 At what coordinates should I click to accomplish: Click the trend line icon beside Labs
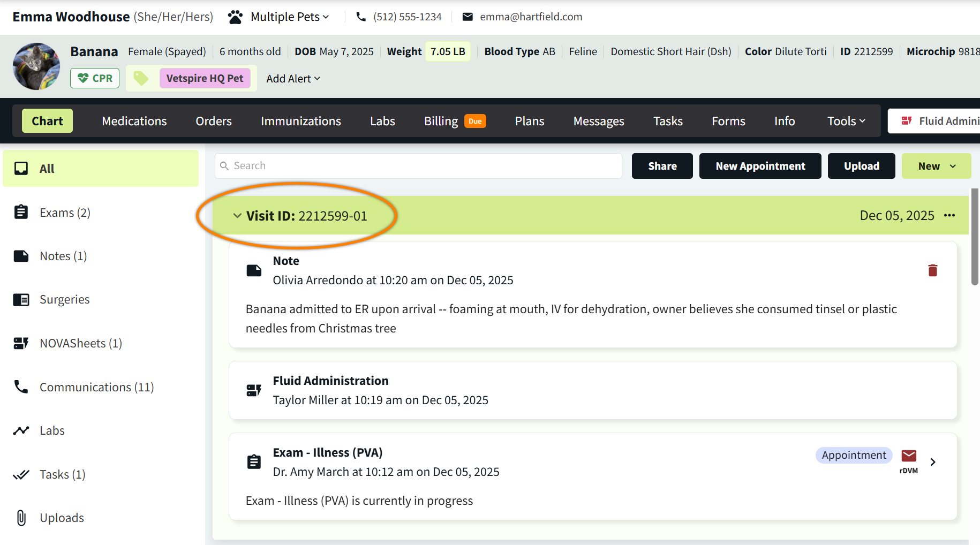coord(21,430)
